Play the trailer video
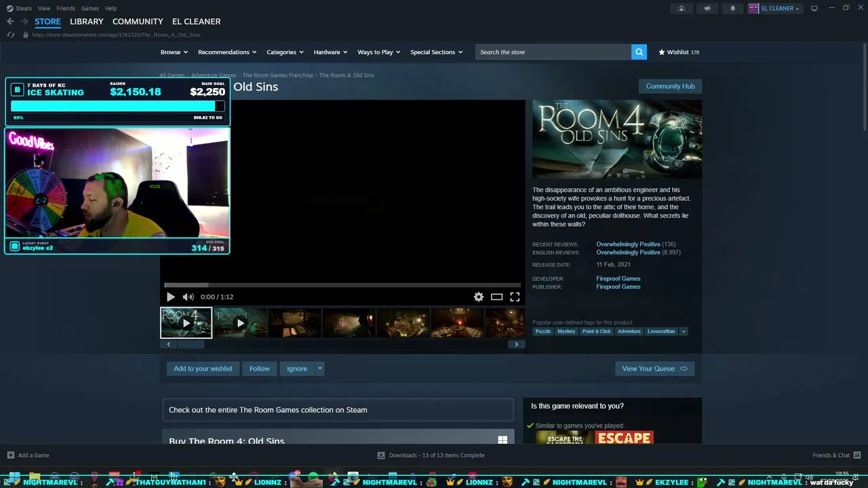This screenshot has height=488, width=868. [x=170, y=297]
